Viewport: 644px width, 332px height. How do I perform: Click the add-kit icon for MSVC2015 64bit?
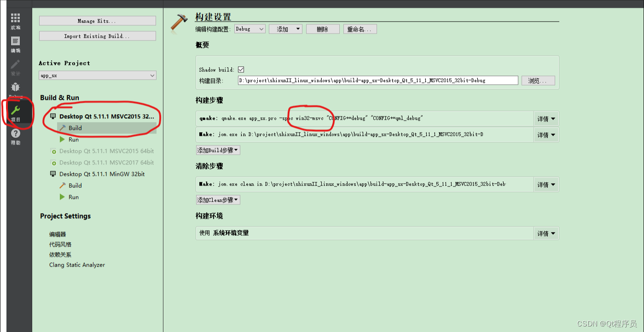point(53,151)
